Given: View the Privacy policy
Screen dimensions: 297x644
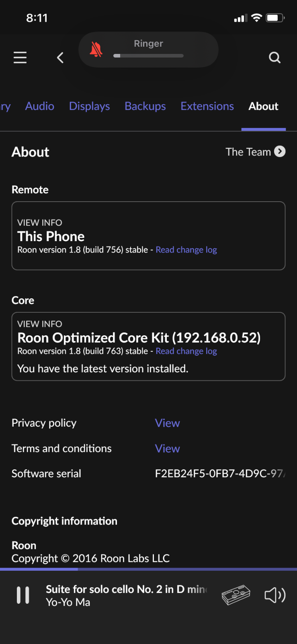Looking at the screenshot, I should (x=168, y=423).
